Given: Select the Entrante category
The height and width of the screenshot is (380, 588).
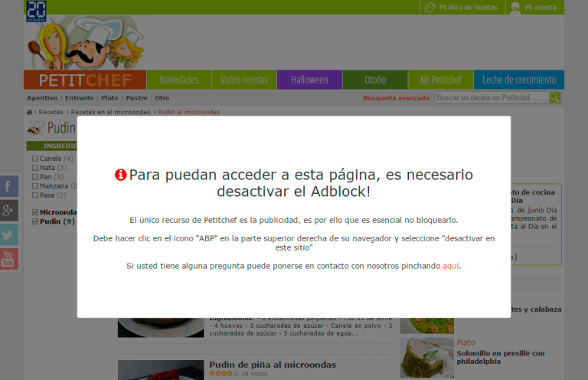Looking at the screenshot, I should [79, 98].
